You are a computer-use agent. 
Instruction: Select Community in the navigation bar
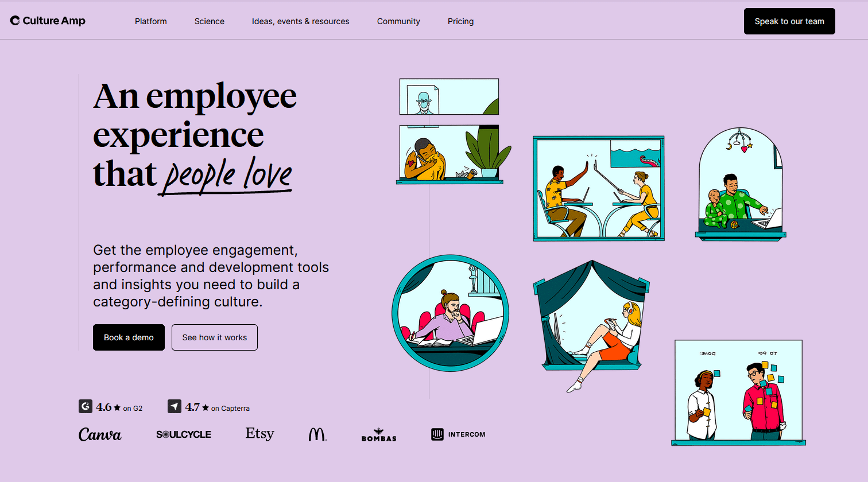pos(398,21)
